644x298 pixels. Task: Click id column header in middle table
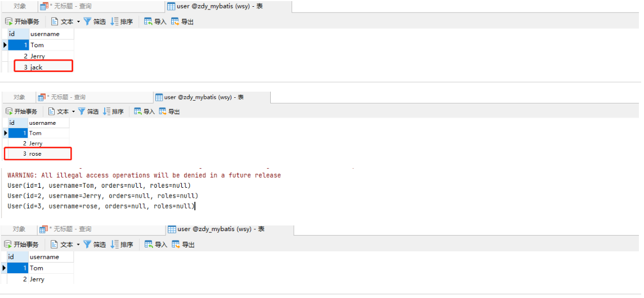[x=12, y=123]
